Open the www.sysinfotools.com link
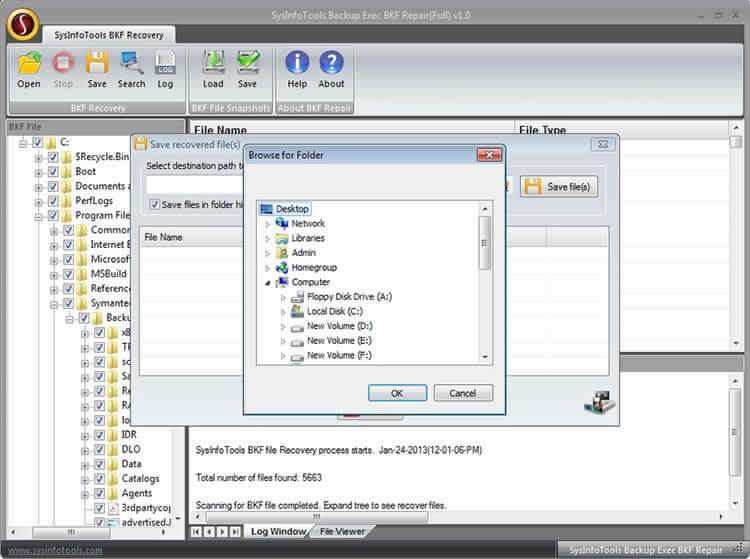 pos(55,550)
